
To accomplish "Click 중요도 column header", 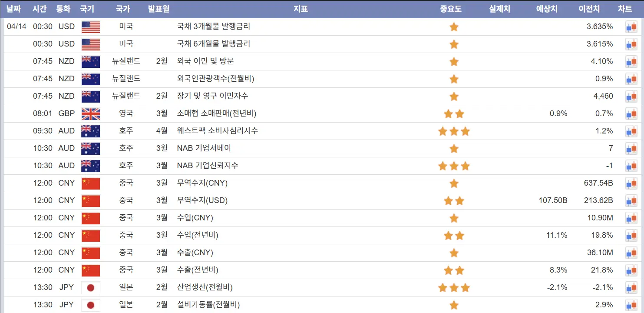I will 451,9.
